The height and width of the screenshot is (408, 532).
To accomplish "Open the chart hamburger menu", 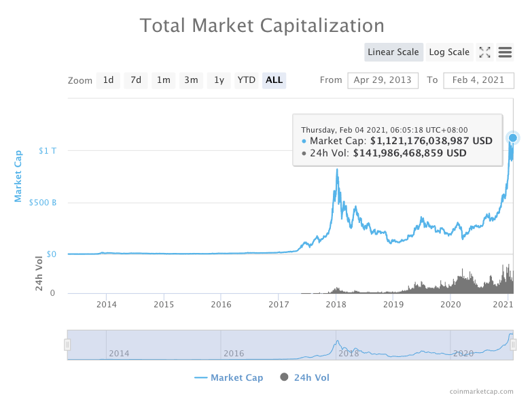I will coord(505,52).
